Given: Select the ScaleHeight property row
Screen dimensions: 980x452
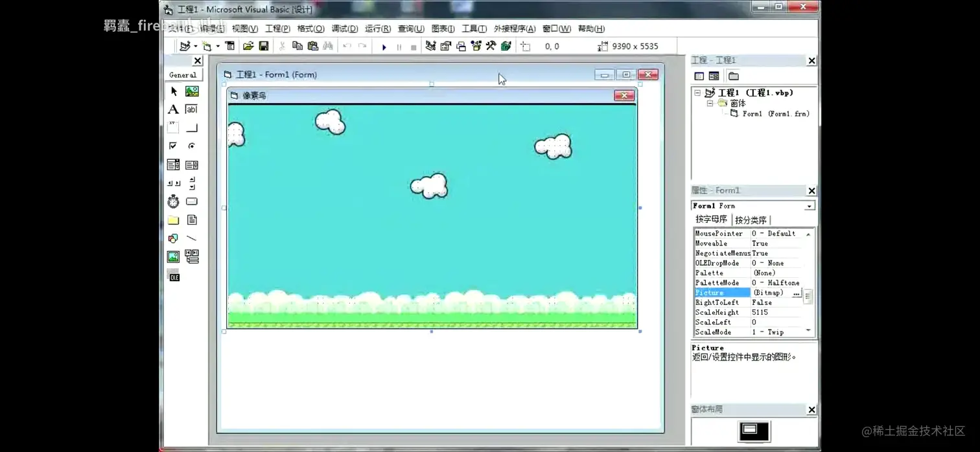Looking at the screenshot, I should coord(749,312).
